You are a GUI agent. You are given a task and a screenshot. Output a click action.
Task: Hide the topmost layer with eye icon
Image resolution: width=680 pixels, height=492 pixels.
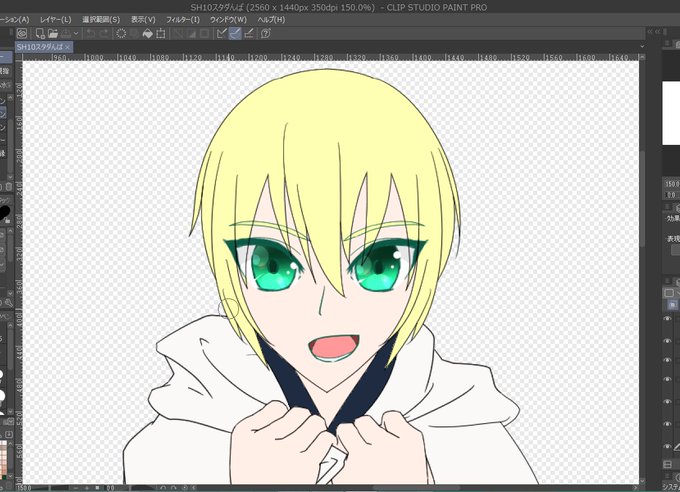click(x=667, y=319)
